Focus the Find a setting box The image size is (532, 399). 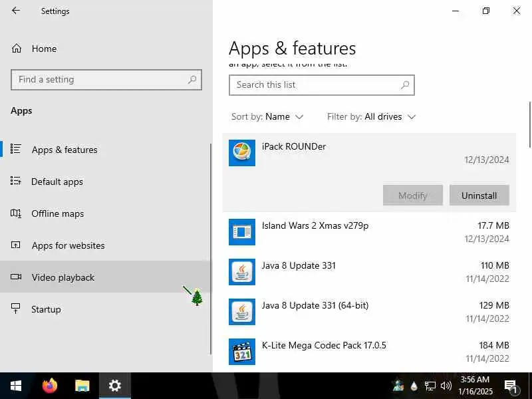coord(106,79)
